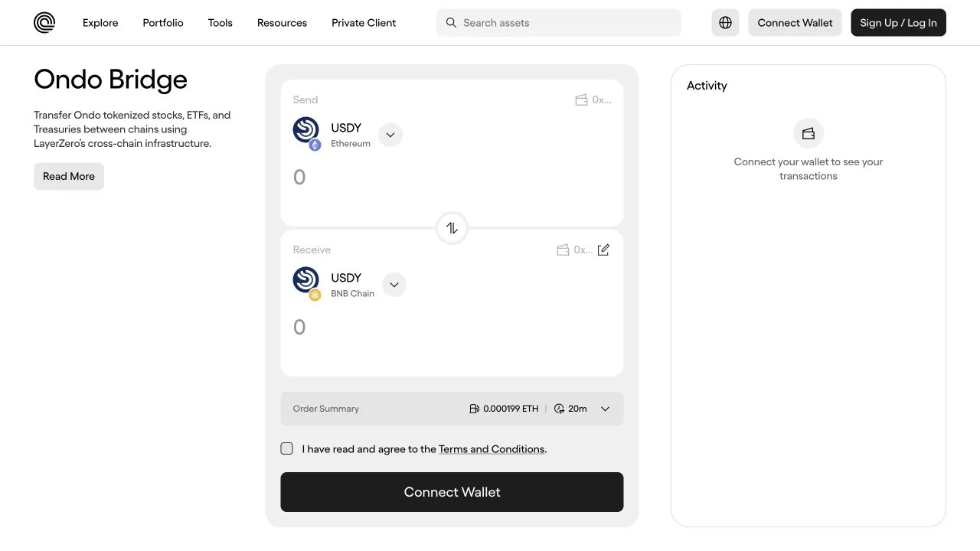Viewport: 980px width, 551px height.
Task: Swap send and receive chains
Action: tap(452, 228)
